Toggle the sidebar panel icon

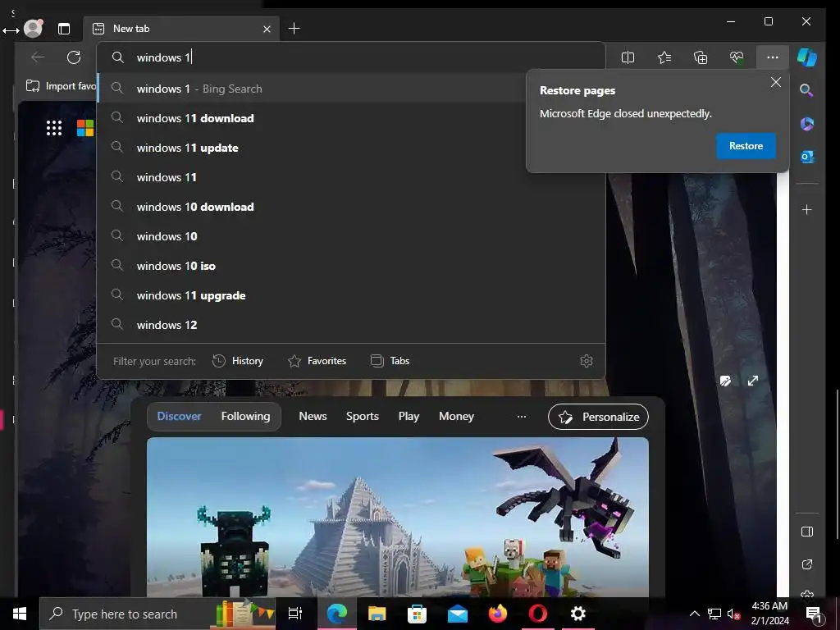tap(807, 532)
